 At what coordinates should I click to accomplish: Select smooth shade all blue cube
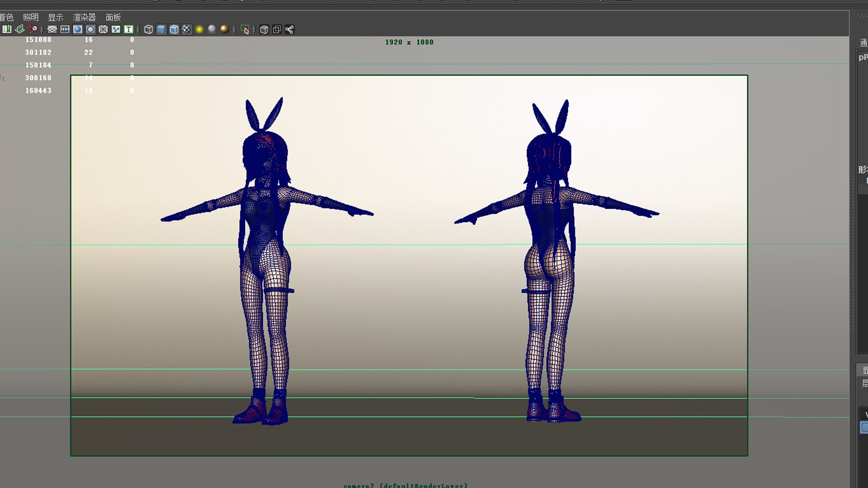(161, 29)
